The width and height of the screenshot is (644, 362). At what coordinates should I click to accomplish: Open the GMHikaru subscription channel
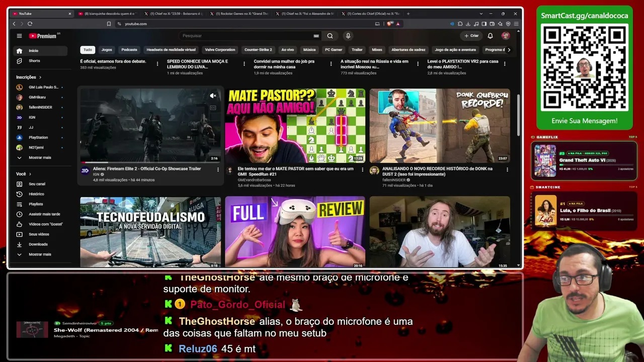tap(41, 97)
